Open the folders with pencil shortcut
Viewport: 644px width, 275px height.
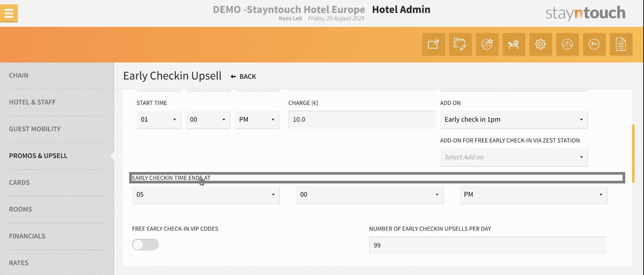(460, 44)
